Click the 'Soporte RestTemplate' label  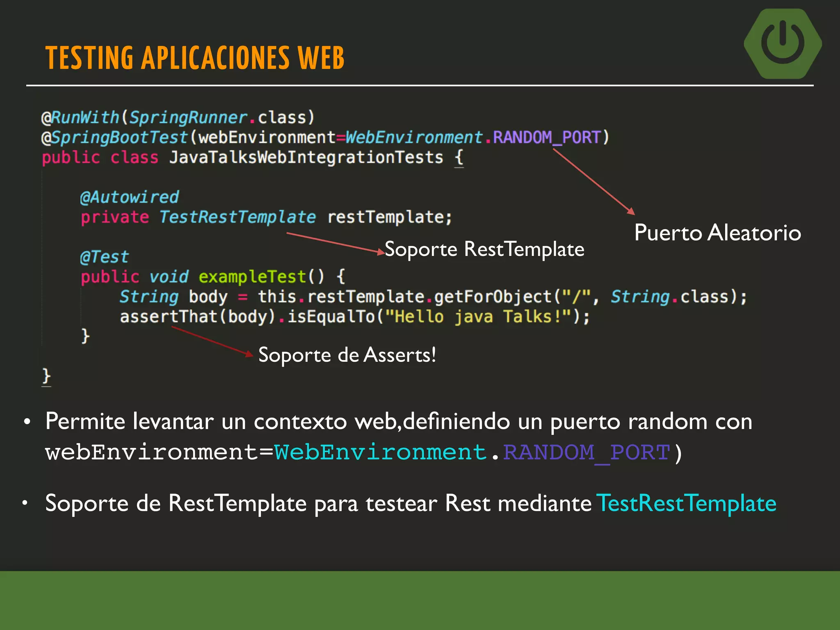pyautogui.click(x=484, y=249)
